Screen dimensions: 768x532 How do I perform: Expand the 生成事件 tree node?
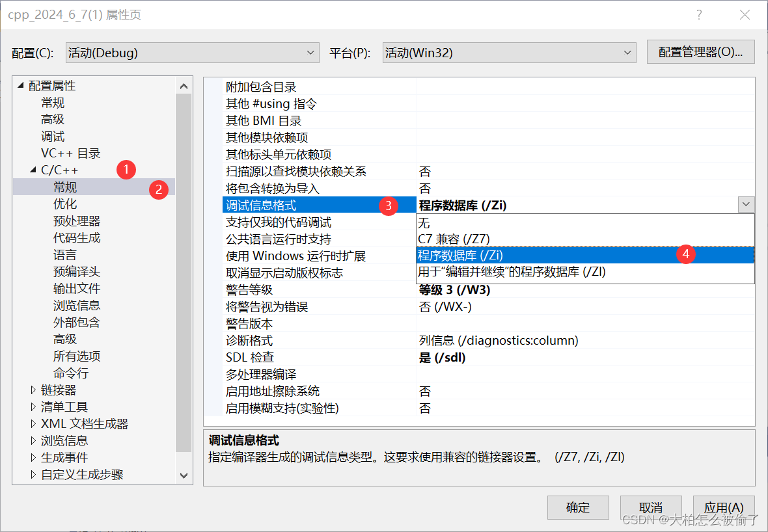33,458
